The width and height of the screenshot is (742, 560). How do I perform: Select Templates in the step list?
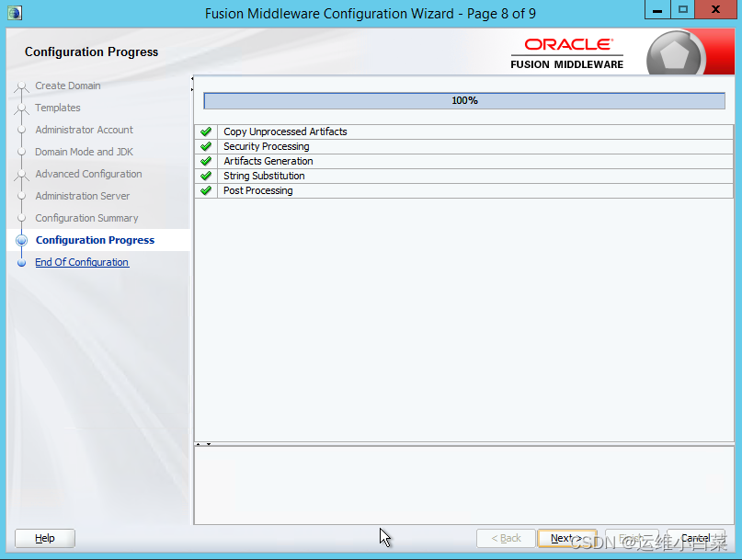58,108
